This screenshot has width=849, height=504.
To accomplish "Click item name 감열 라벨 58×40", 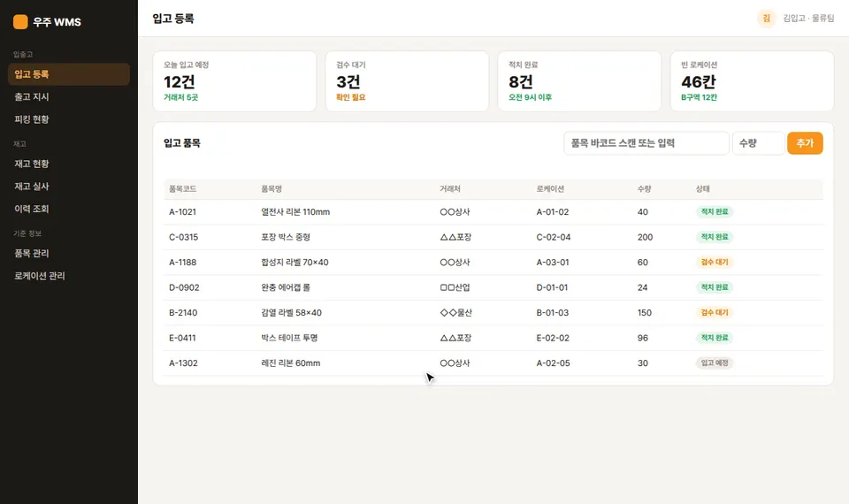I will [x=291, y=313].
